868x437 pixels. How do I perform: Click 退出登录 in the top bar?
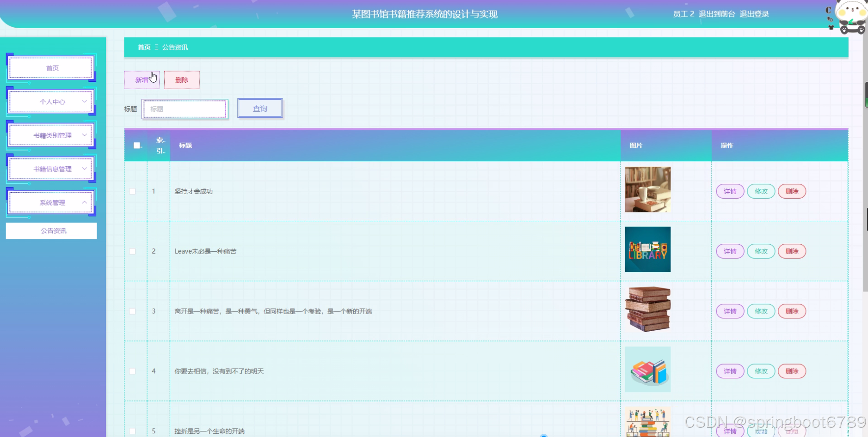pyautogui.click(x=754, y=14)
